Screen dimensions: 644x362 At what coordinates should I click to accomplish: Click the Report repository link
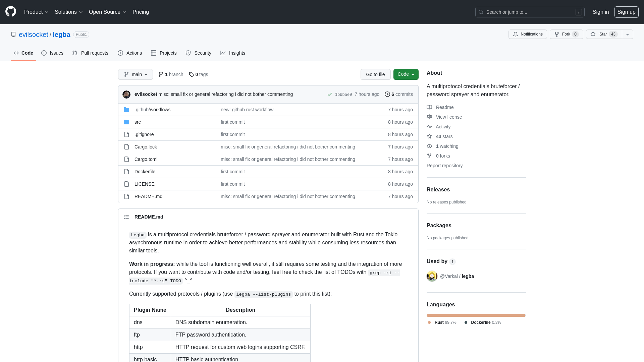click(444, 166)
